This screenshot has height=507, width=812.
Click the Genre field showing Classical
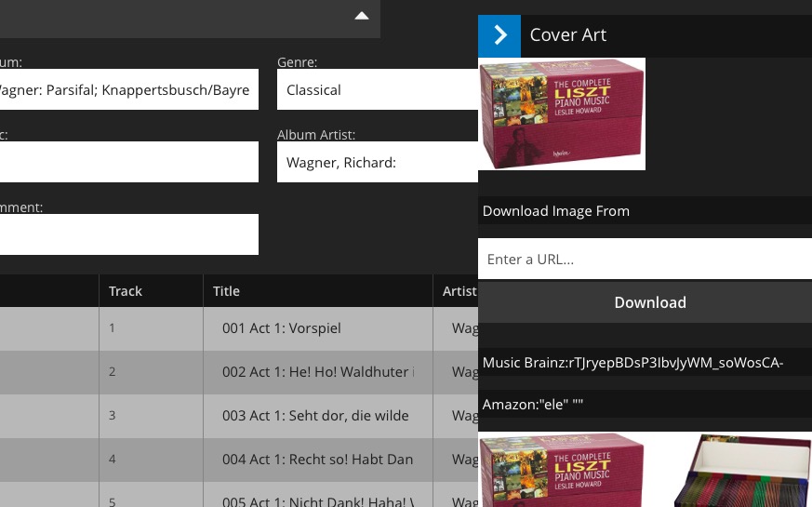pyautogui.click(x=378, y=89)
